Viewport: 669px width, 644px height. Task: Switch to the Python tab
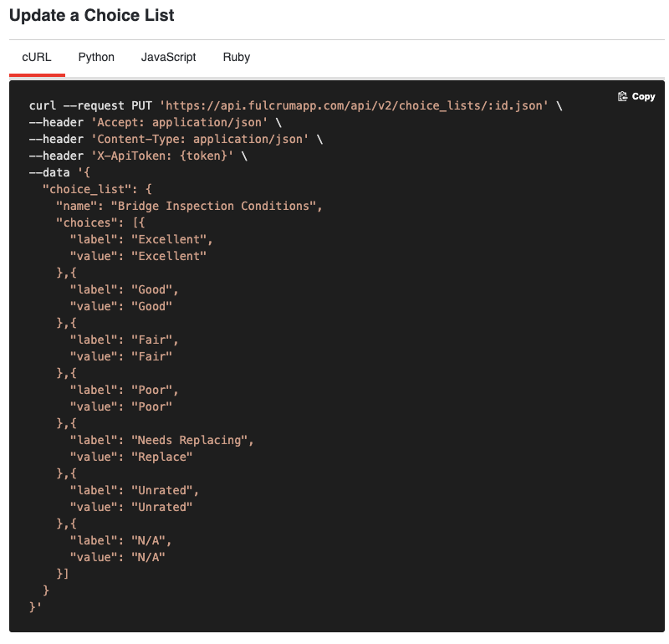pyautogui.click(x=96, y=57)
